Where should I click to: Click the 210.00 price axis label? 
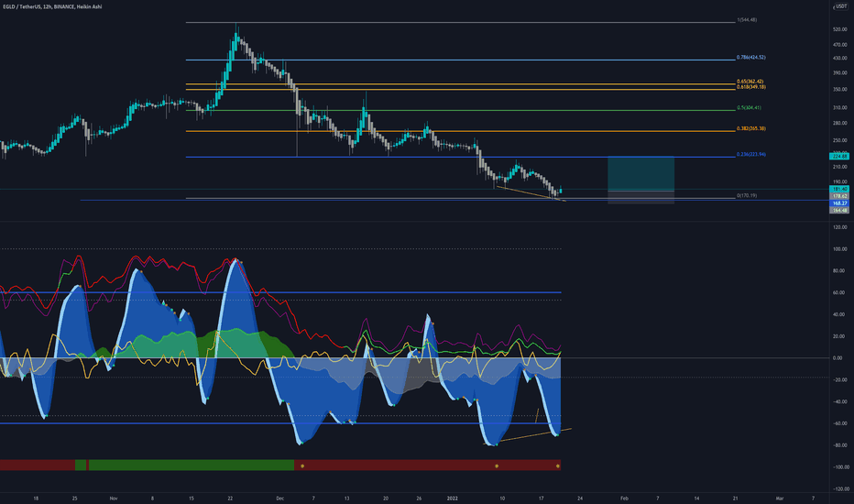point(840,167)
